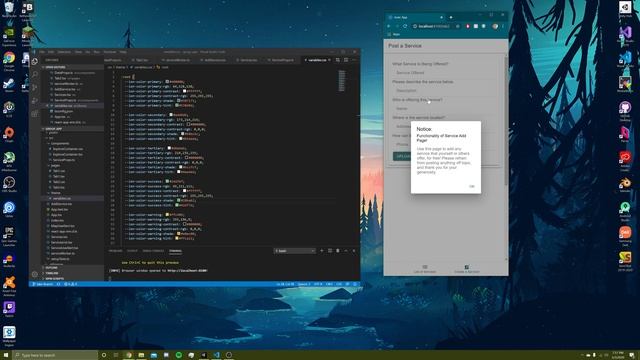The width and height of the screenshot is (640, 360).
Task: Click the back arrow in Chrome
Action: [389, 26]
